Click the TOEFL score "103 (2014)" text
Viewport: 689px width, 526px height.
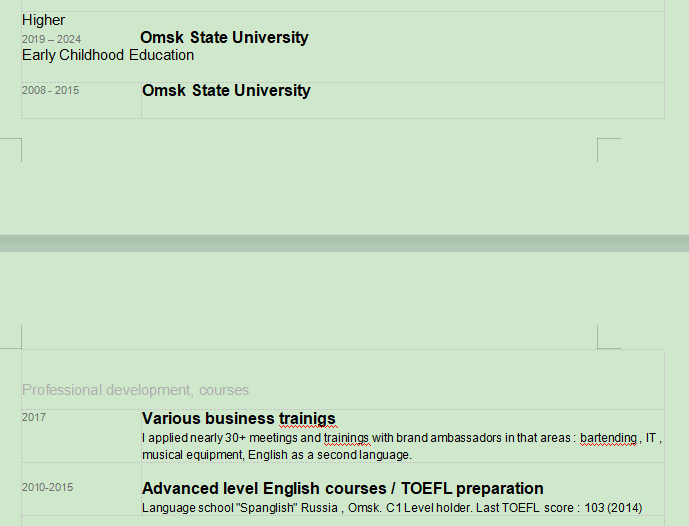(x=612, y=508)
